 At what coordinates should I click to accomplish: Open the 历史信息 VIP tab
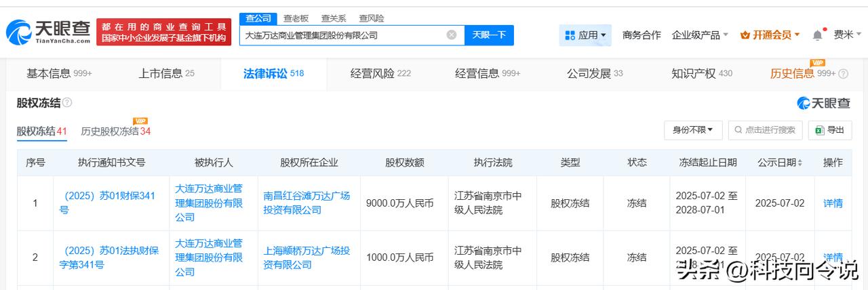(x=803, y=73)
